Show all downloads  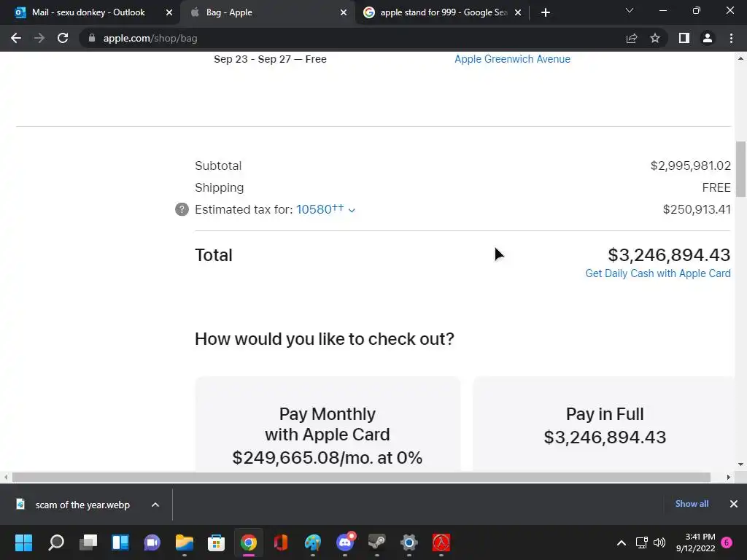pyautogui.click(x=692, y=504)
